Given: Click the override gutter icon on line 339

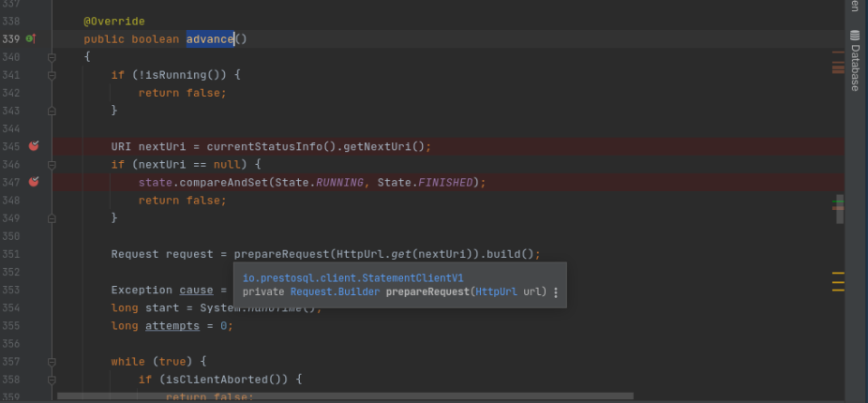Looking at the screenshot, I should coord(31,38).
